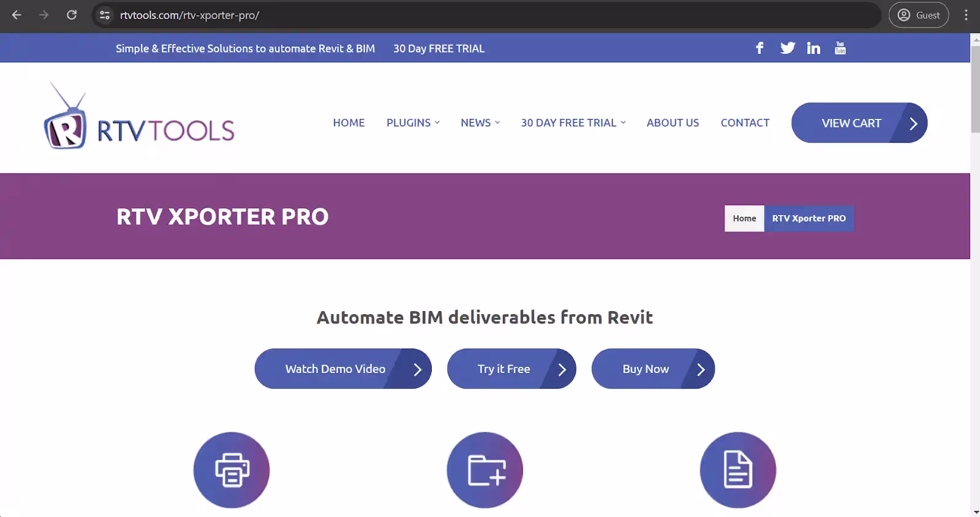Click the Buy Now button
The height and width of the screenshot is (517, 980).
pyautogui.click(x=653, y=369)
